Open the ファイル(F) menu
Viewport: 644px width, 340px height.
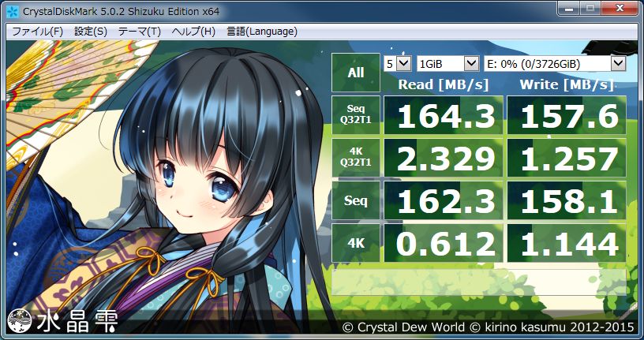coord(37,32)
